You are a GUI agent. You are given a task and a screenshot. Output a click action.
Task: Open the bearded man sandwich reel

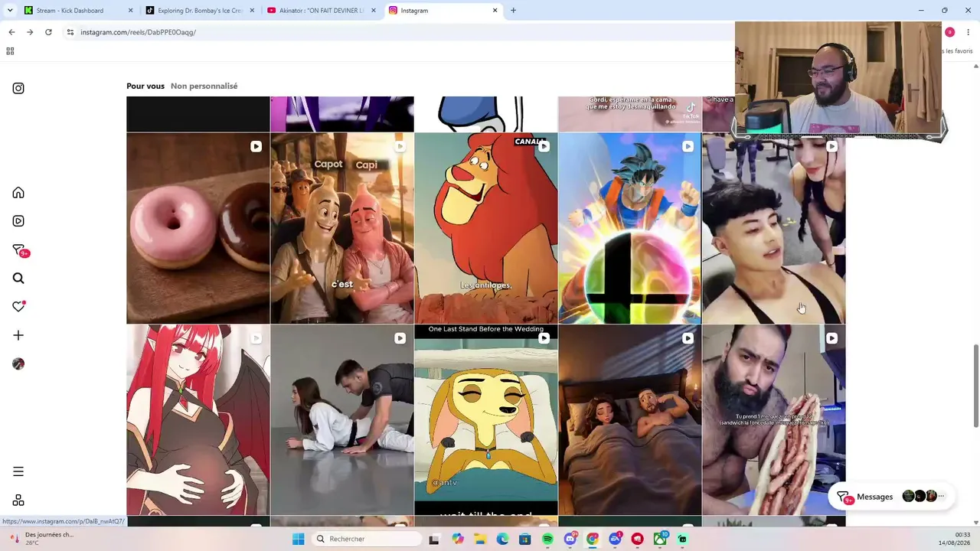pos(773,420)
